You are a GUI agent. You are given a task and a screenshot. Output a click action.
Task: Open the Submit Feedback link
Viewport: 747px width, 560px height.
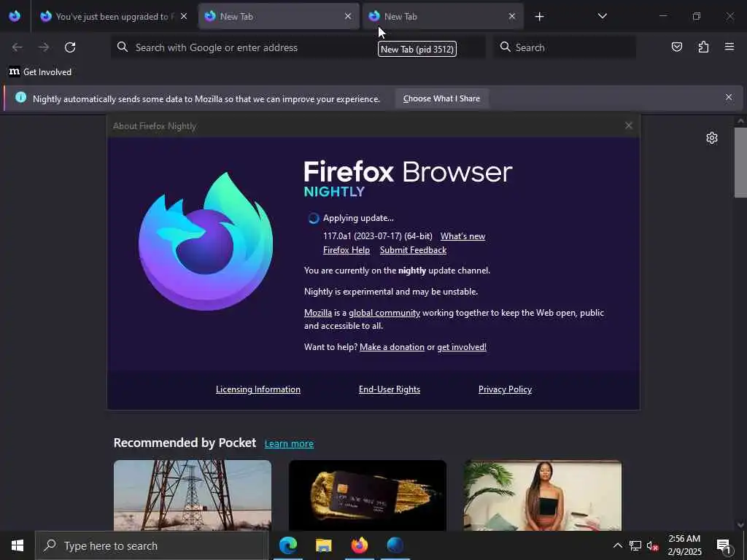click(413, 250)
